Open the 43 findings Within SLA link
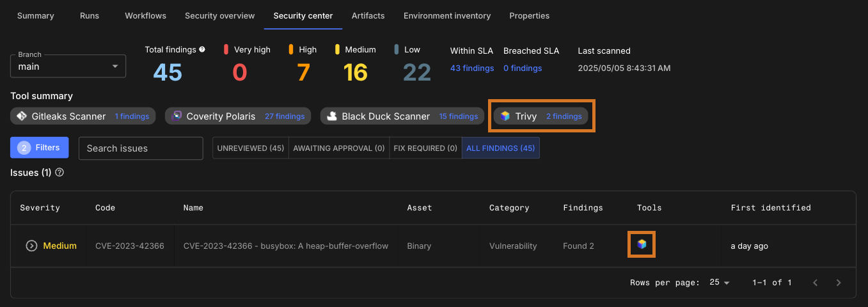This screenshot has height=307, width=868. [x=472, y=68]
